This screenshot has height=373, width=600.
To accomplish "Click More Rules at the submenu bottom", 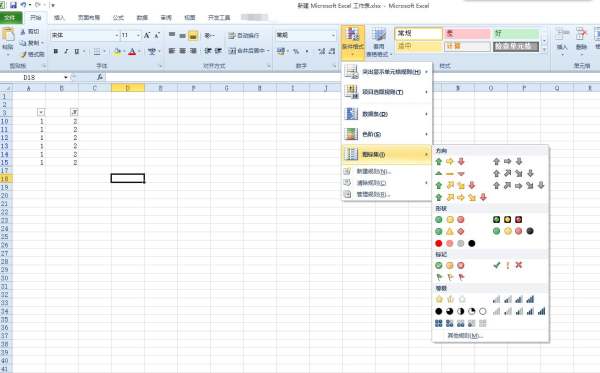I will (465, 336).
